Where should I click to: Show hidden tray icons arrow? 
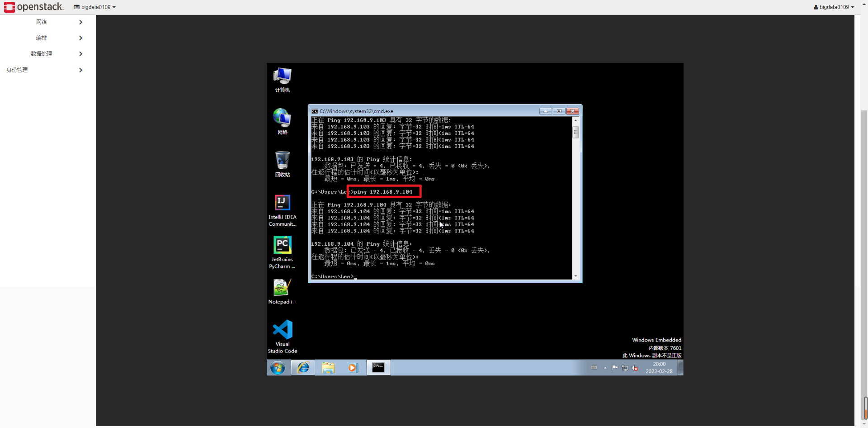click(605, 368)
